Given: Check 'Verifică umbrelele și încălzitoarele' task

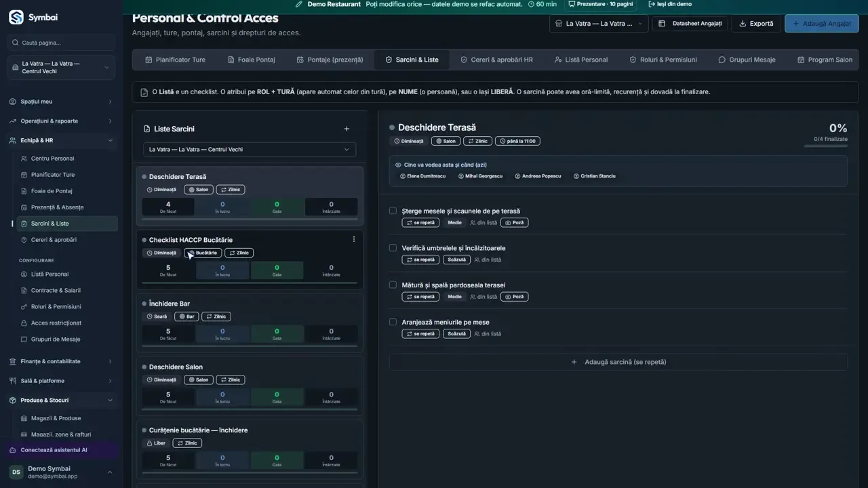Looking at the screenshot, I should [x=393, y=248].
